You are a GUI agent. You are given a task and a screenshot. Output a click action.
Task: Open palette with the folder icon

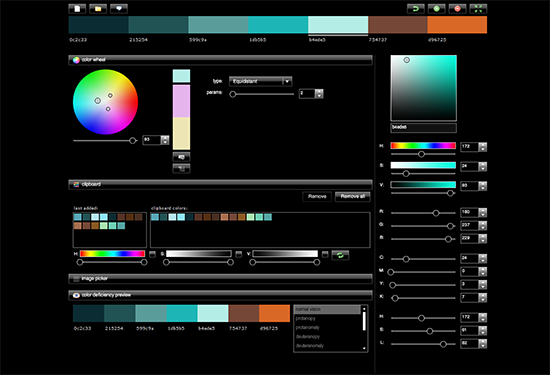pyautogui.click(x=98, y=9)
